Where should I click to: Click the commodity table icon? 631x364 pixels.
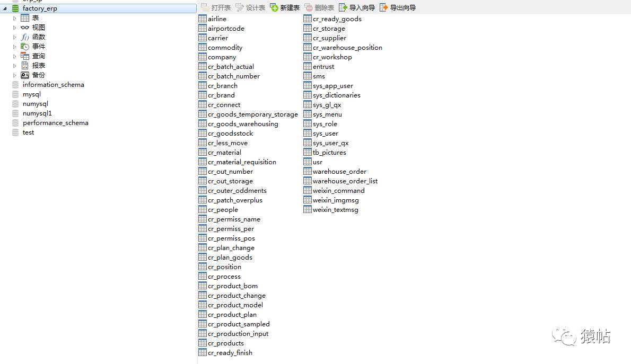point(203,48)
